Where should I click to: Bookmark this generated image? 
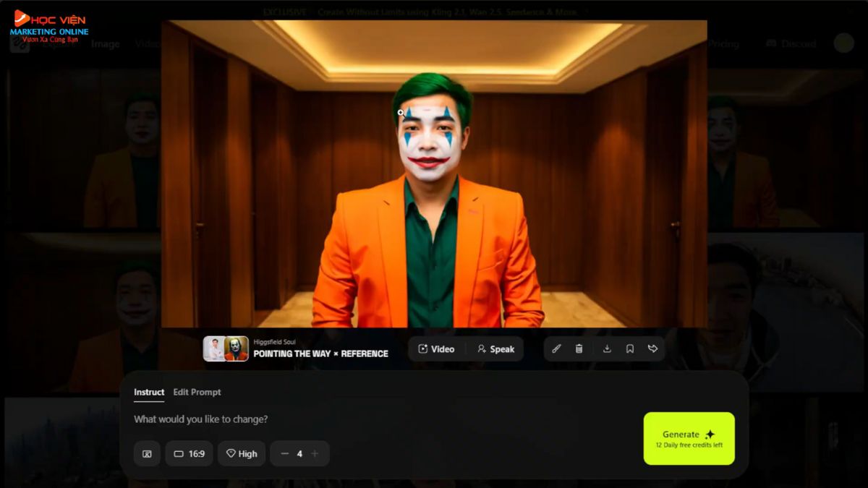(x=630, y=348)
